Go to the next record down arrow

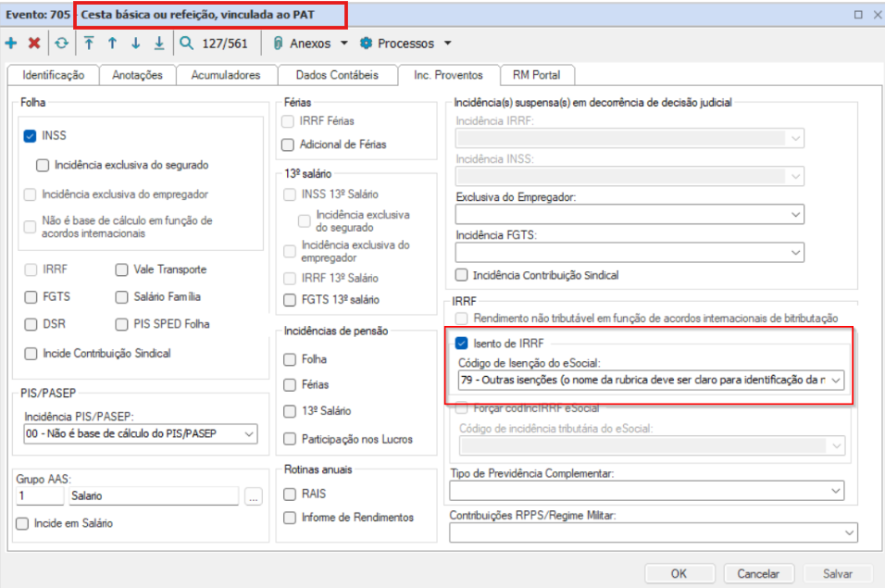point(135,44)
